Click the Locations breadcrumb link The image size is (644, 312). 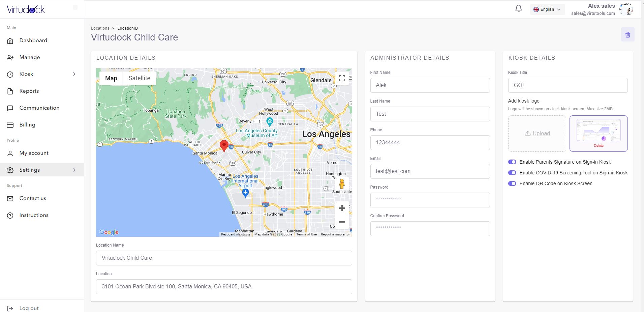(x=100, y=28)
